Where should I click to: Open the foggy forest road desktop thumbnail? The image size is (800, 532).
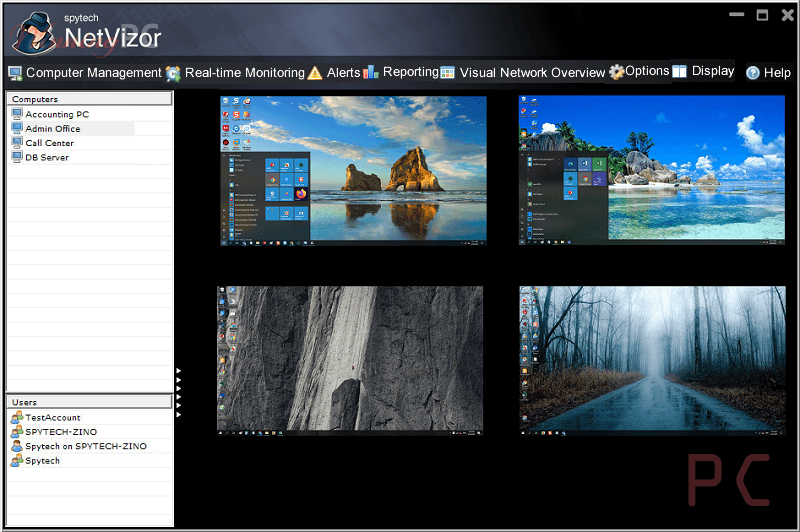click(x=652, y=361)
